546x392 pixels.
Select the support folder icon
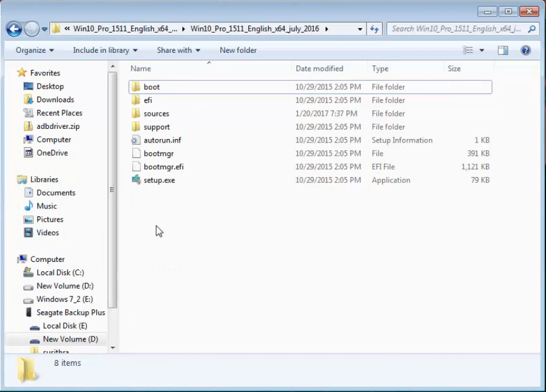tap(136, 127)
